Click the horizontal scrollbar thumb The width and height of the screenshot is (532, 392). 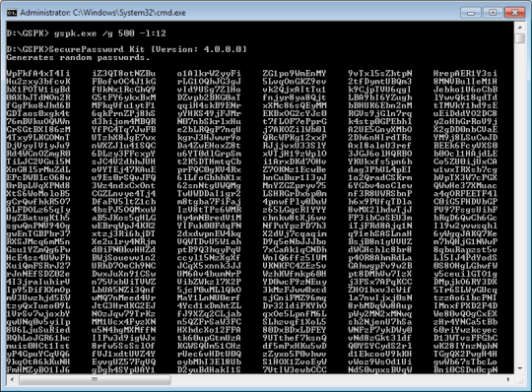tap(95, 379)
